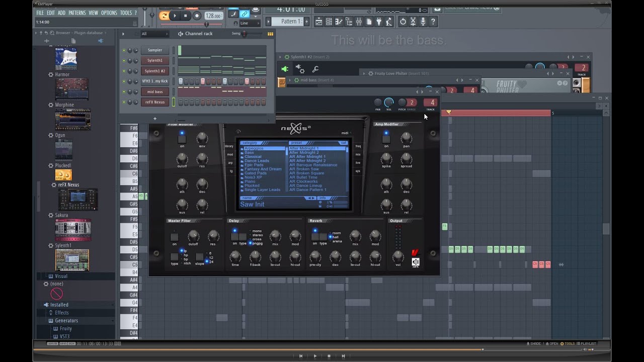Click the one-click audio recording microphone icon
The width and height of the screenshot is (644, 362).
coord(423,22)
